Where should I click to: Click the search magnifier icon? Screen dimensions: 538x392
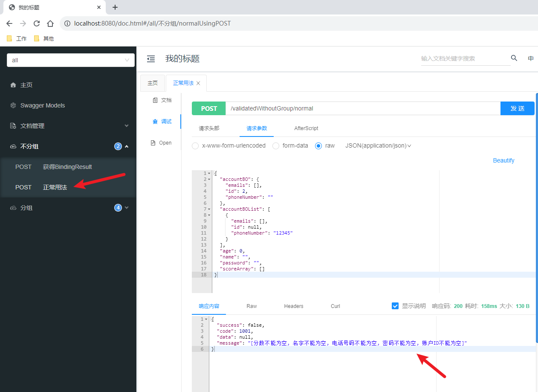tap(514, 58)
